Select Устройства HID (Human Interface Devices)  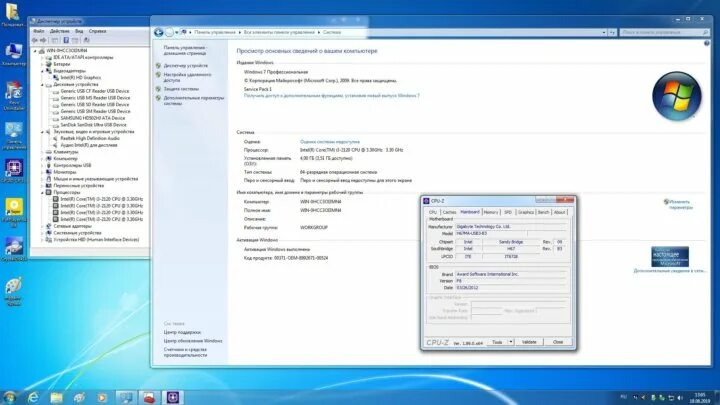pyautogui.click(x=96, y=240)
